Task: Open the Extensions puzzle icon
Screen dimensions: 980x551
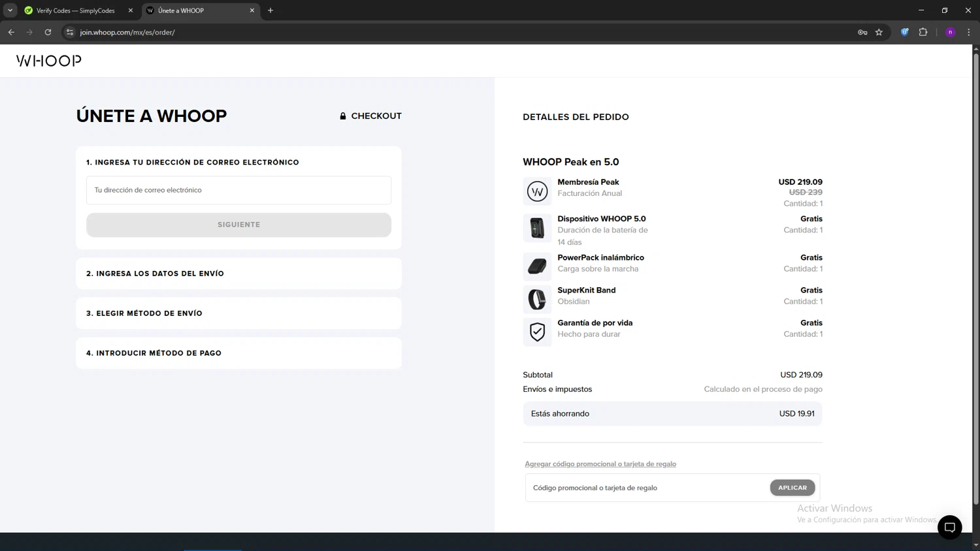Action: point(923,32)
